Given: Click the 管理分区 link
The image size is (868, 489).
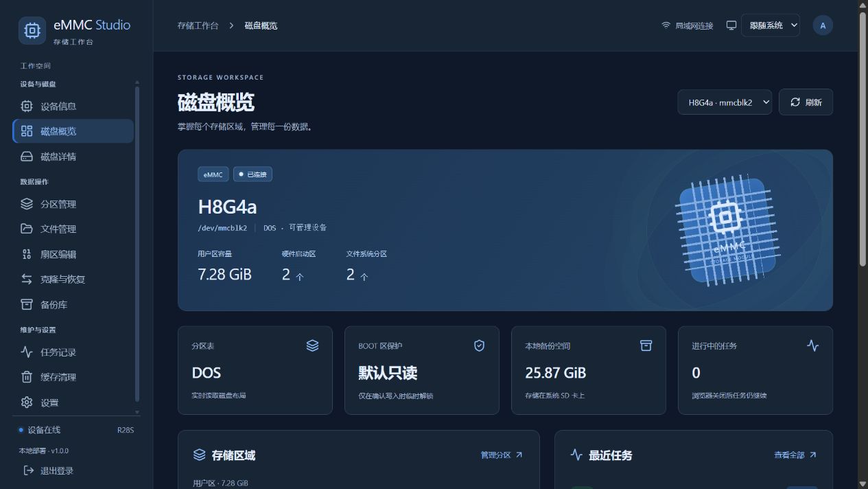Looking at the screenshot, I should (x=502, y=455).
